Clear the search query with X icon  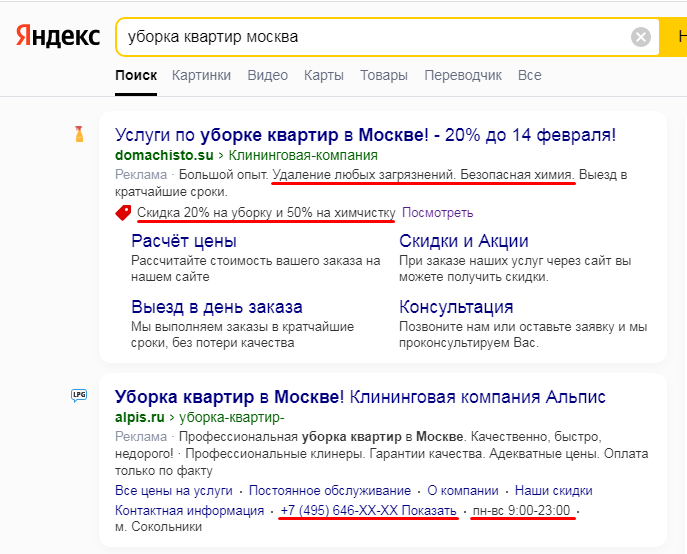click(x=641, y=37)
